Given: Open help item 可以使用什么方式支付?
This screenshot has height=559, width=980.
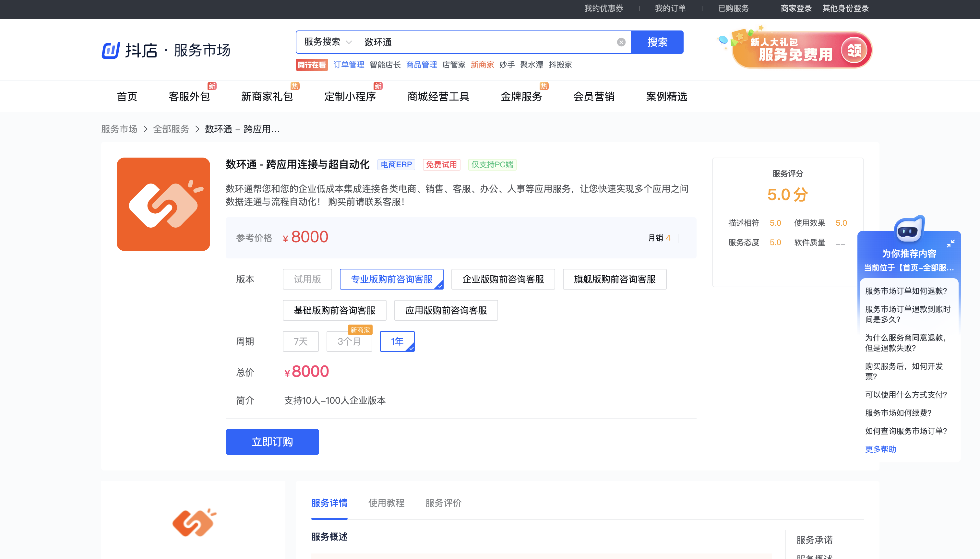Looking at the screenshot, I should click(906, 395).
